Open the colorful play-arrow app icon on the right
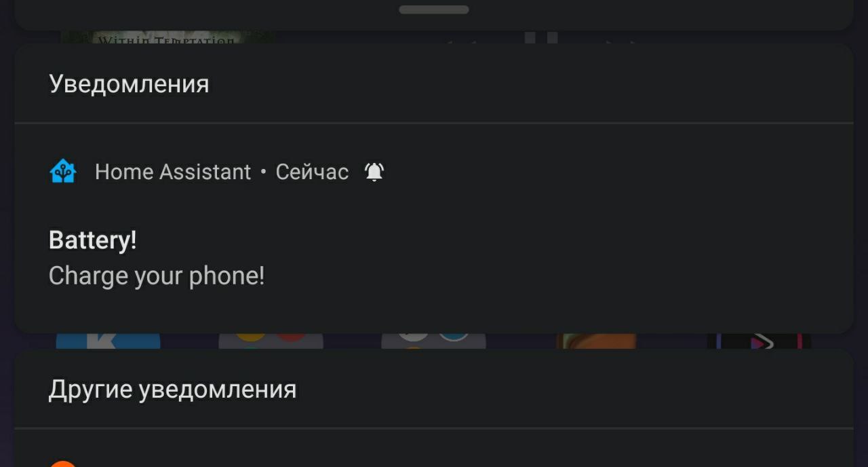 (x=759, y=341)
